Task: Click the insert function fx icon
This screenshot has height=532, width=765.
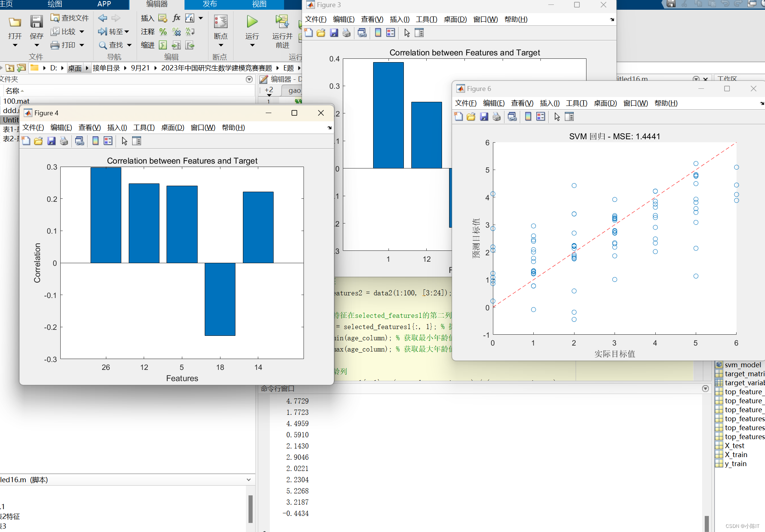Action: (176, 18)
